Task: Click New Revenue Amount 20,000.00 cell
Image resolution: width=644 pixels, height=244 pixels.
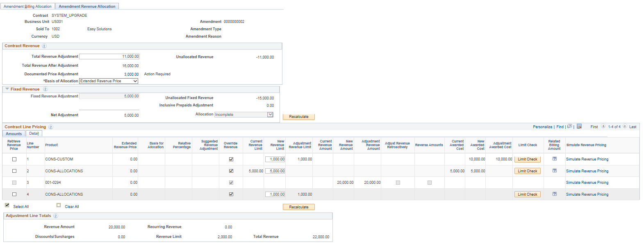Action: pyautogui.click(x=345, y=183)
